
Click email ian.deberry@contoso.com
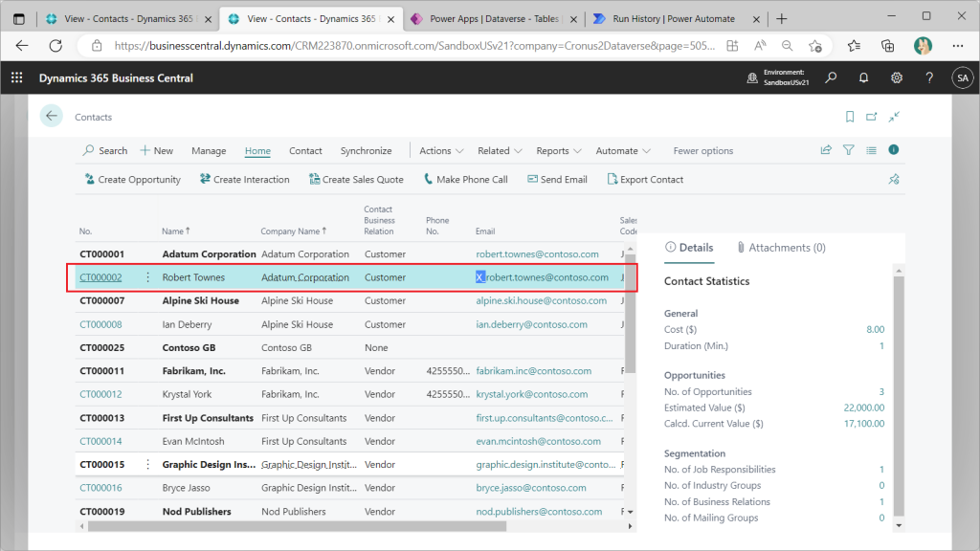[532, 324]
